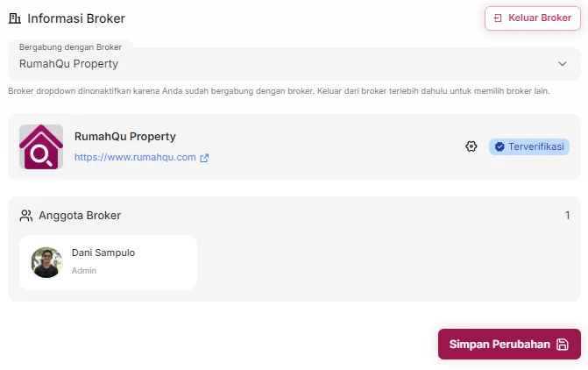Select the Dani Sampulo member name
The image size is (588, 370).
[x=103, y=253]
